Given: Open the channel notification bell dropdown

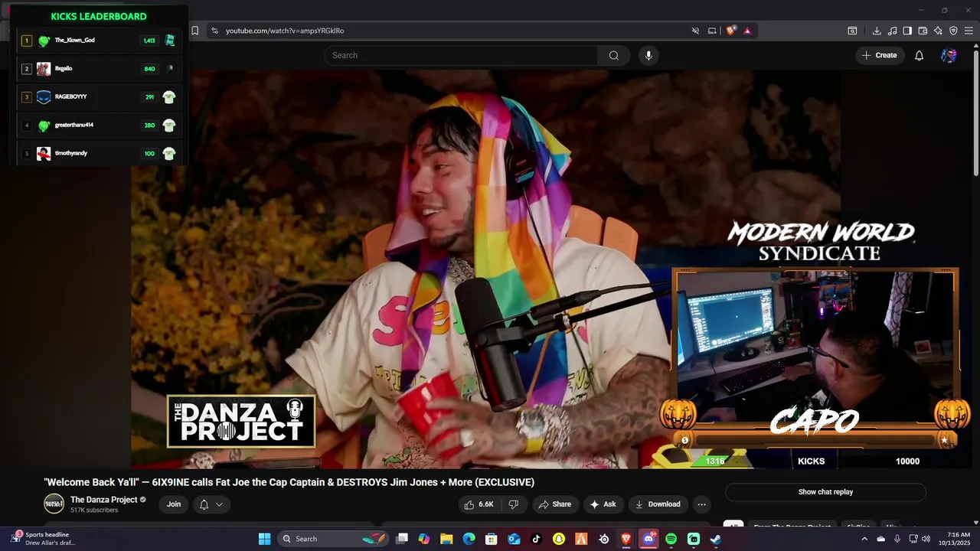Looking at the screenshot, I should coord(211,504).
